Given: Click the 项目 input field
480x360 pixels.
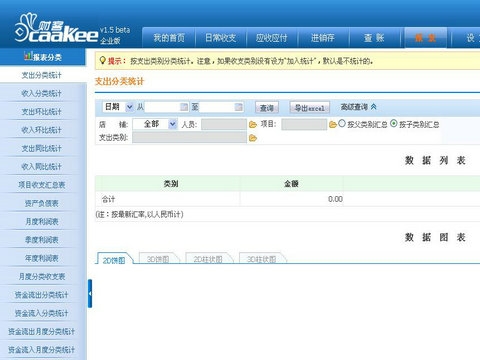Looking at the screenshot, I should (304, 124).
